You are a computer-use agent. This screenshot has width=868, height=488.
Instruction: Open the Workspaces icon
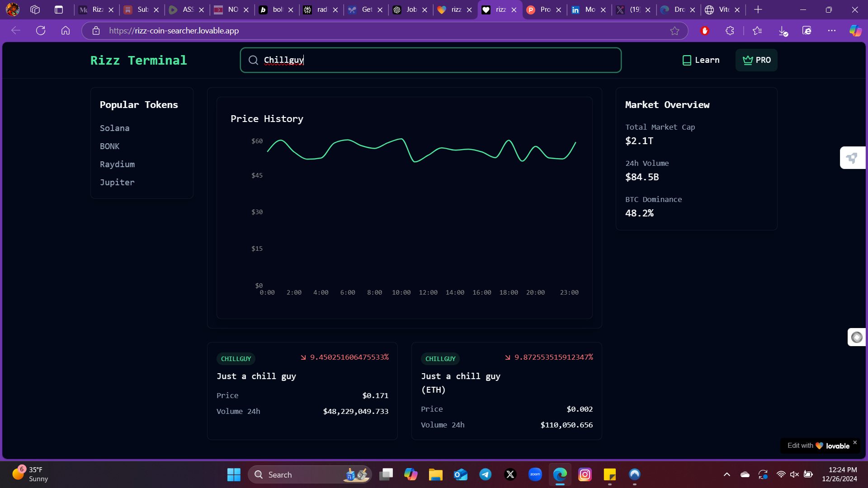pyautogui.click(x=35, y=9)
